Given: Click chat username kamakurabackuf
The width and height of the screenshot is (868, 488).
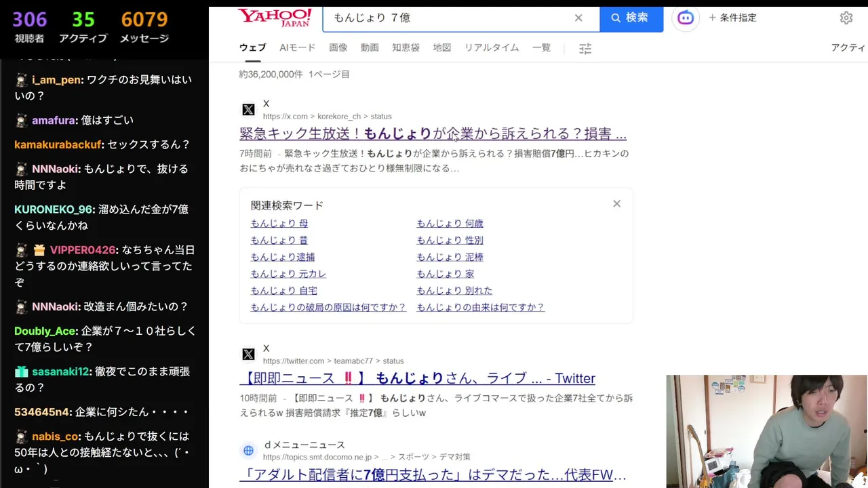Looking at the screenshot, I should [58, 144].
